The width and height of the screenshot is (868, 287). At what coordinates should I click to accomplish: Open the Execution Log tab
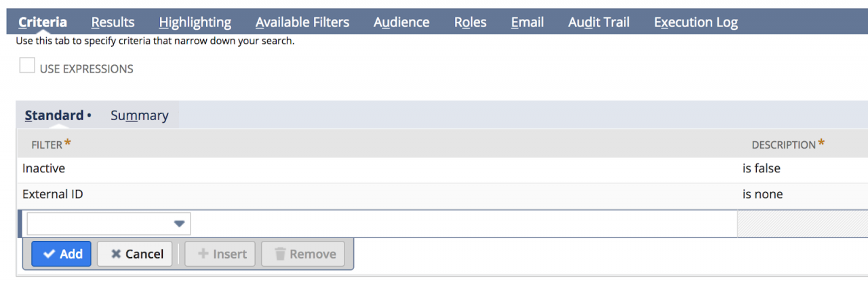696,22
